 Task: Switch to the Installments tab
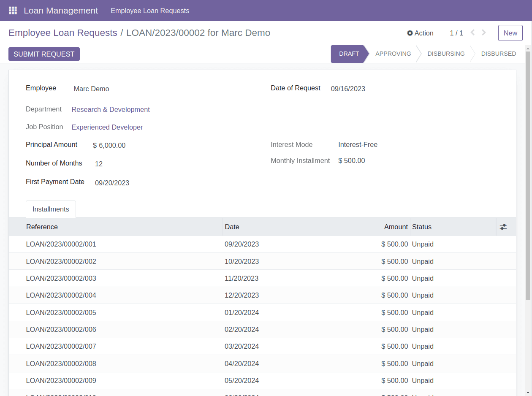click(51, 209)
